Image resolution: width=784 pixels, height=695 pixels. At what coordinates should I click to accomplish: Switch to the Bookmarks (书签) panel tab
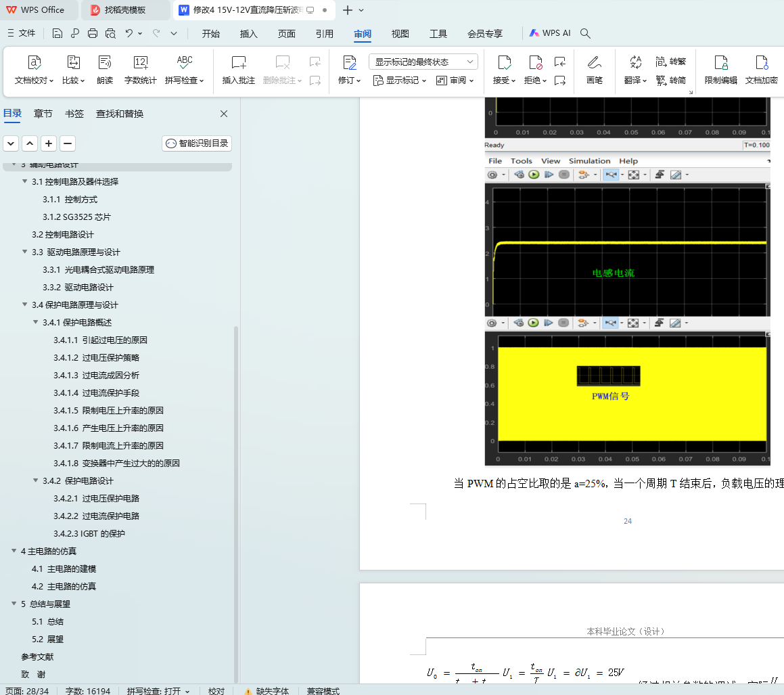[74, 114]
